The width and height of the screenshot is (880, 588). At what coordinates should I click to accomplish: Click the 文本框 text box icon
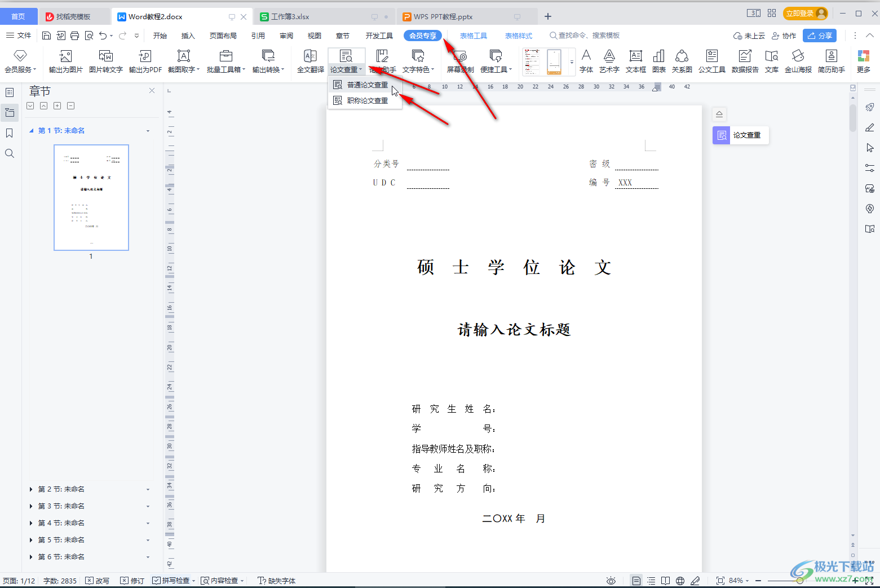click(636, 61)
